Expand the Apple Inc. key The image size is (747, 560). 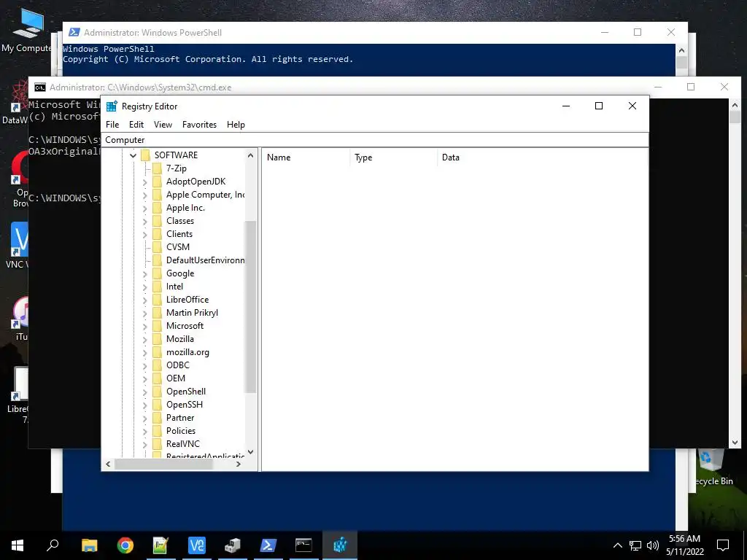click(x=145, y=208)
